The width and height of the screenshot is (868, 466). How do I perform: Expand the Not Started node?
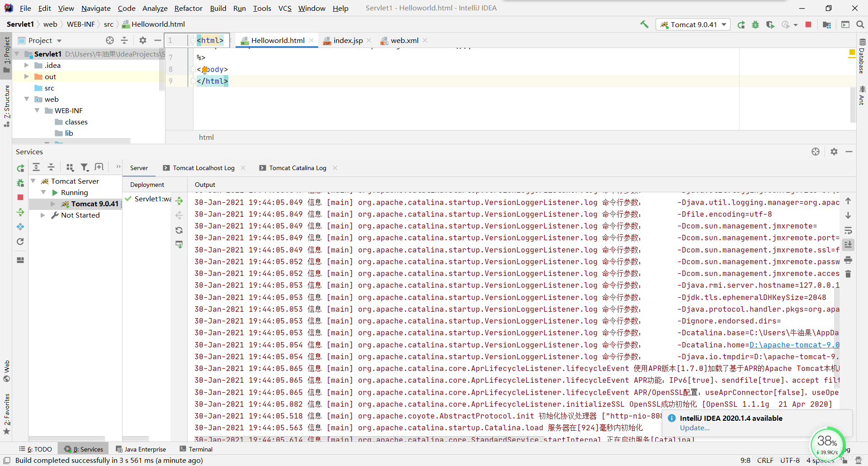click(x=42, y=215)
